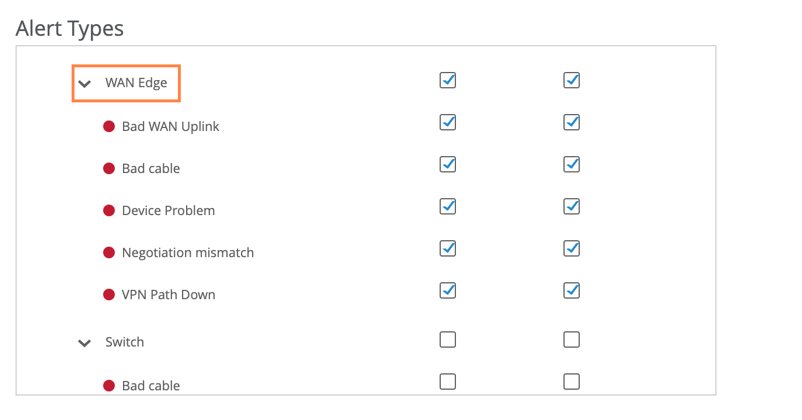Select the Device Problem alert label
Image resolution: width=802 pixels, height=420 pixels.
click(x=168, y=211)
